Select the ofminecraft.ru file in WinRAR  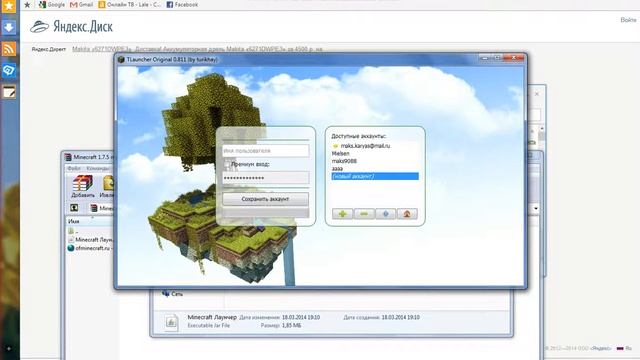[90, 248]
